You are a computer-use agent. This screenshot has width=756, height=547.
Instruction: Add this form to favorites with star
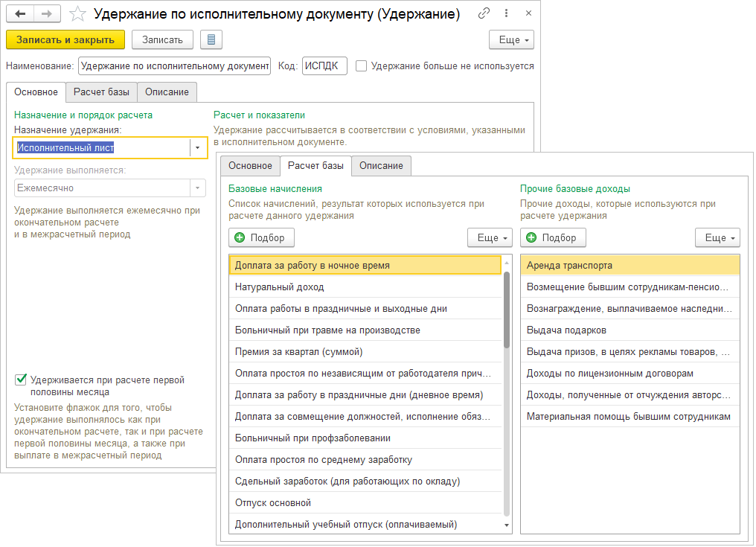77,14
